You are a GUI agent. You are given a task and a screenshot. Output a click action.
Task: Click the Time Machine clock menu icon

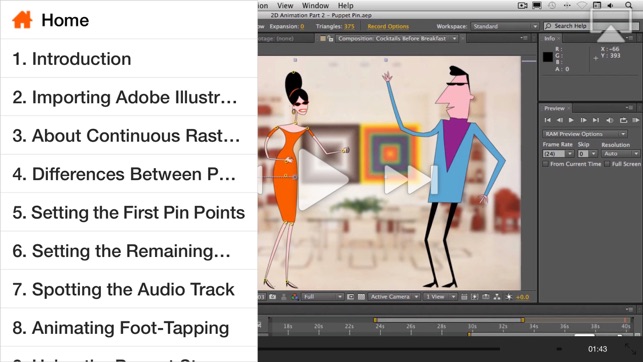[552, 5]
